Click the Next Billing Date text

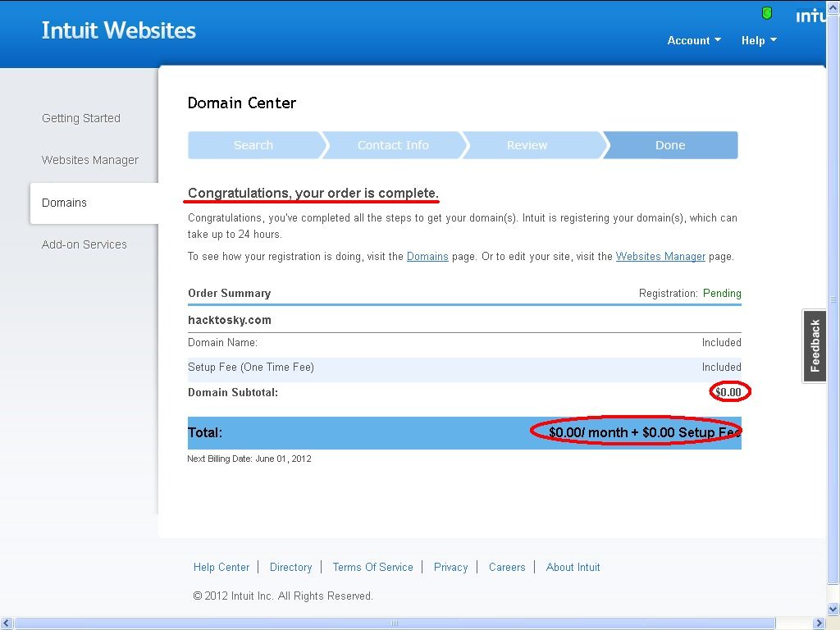249,459
